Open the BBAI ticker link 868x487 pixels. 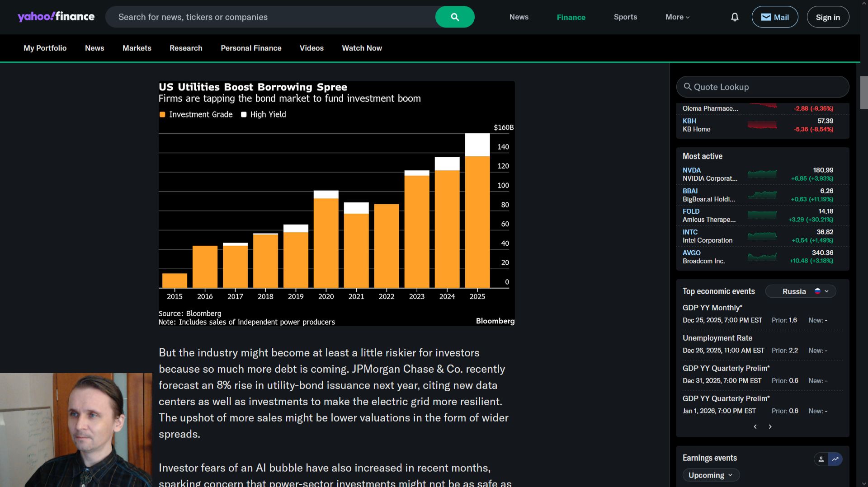690,191
